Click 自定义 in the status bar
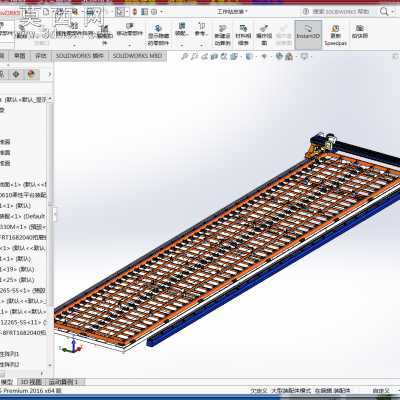 (381, 391)
